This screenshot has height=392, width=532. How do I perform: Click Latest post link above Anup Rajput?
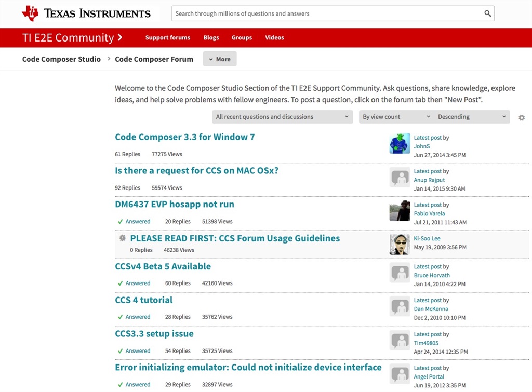[428, 171]
